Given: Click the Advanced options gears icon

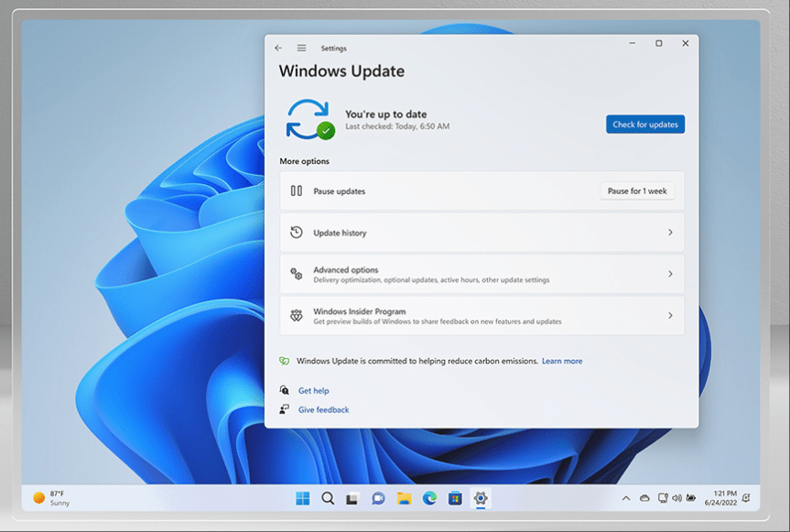Looking at the screenshot, I should point(297,274).
